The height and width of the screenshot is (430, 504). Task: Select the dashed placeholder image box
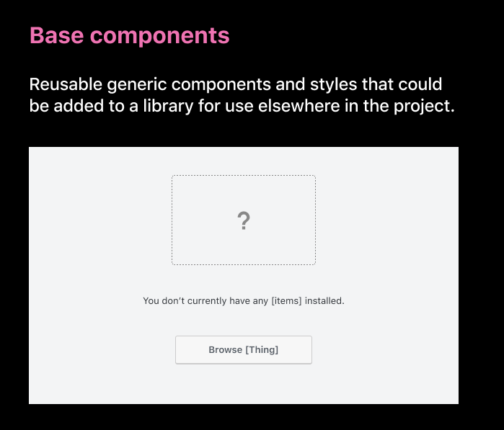click(244, 220)
